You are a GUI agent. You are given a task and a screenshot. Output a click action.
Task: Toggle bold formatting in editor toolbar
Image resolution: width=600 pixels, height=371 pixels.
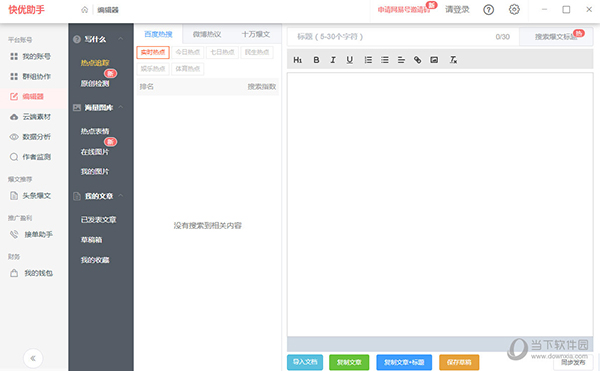tap(316, 60)
